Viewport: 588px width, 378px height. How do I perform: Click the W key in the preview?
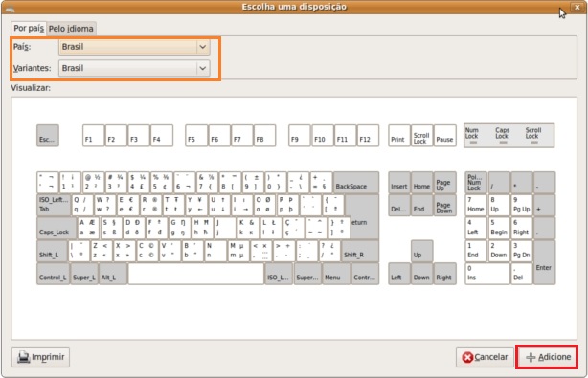point(105,206)
